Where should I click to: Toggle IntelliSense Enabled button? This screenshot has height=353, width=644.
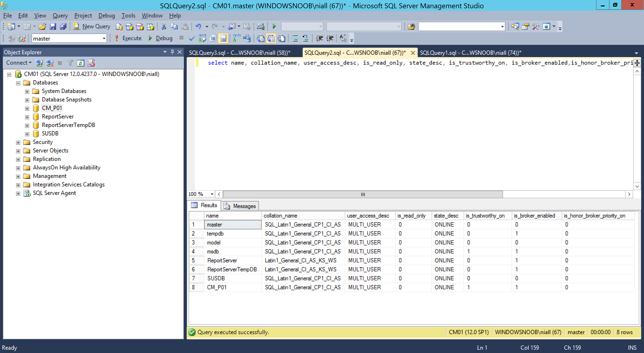[x=223, y=38]
